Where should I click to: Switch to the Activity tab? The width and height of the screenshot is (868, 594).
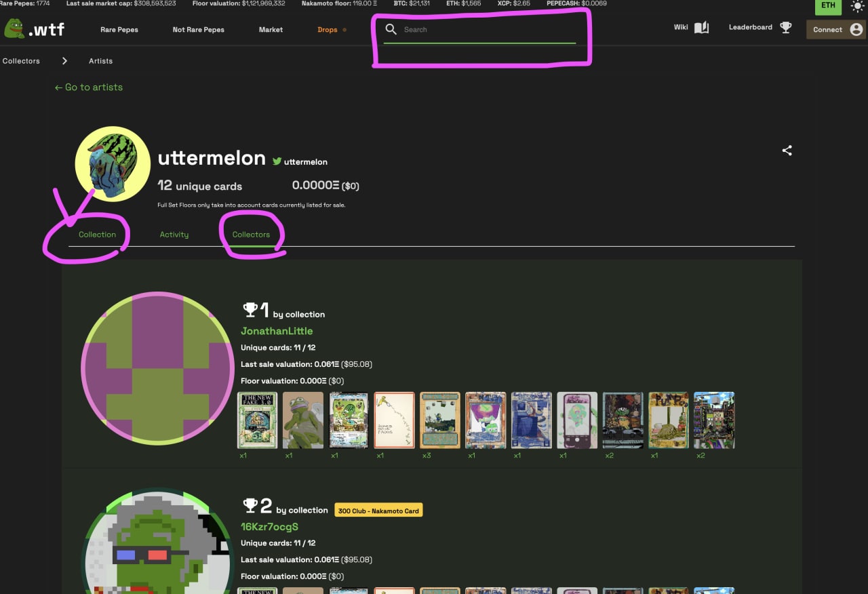174,235
